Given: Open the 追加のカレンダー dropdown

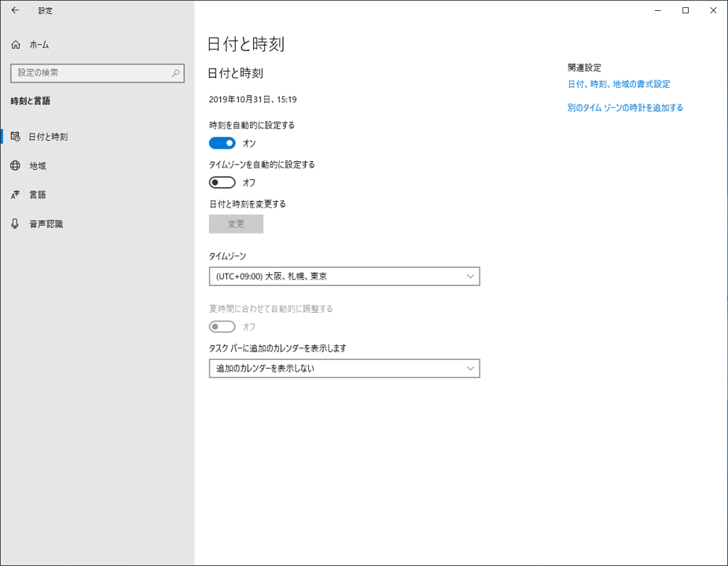Looking at the screenshot, I should click(344, 368).
